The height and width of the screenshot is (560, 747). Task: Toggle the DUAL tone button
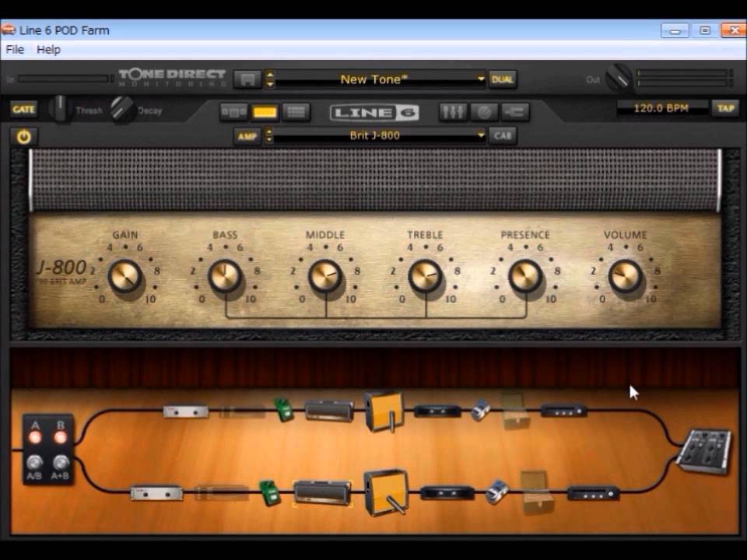(502, 79)
